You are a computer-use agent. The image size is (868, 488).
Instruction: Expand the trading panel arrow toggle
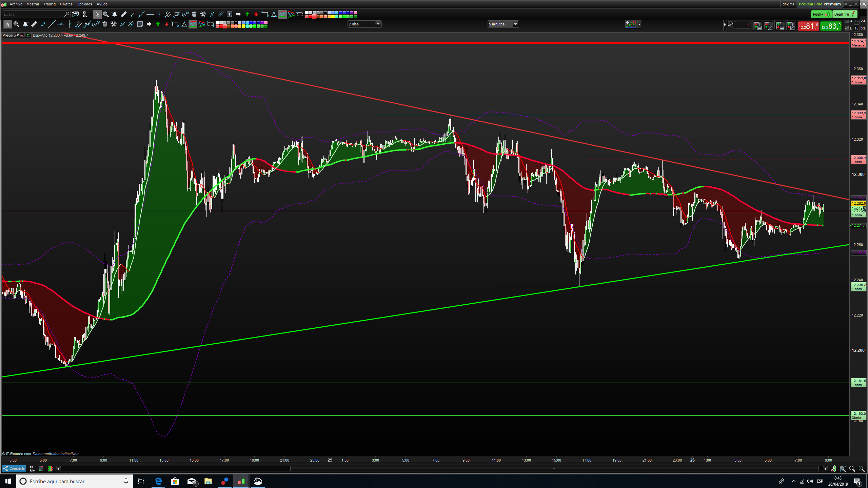[x=725, y=24]
